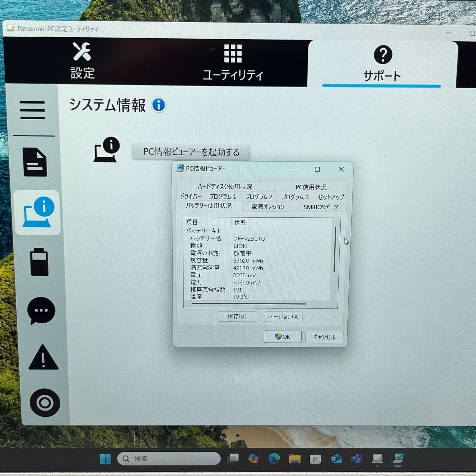Screen dimensions: 476x476
Task: Select the system info laptop icon in sidebar
Action: coord(38,212)
